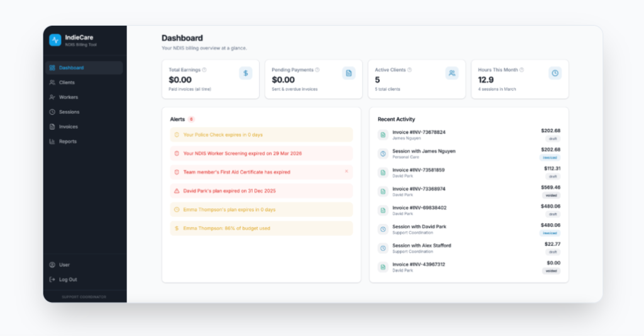Open Invoice #INV-43967312
This screenshot has height=336, width=644.
point(469,267)
